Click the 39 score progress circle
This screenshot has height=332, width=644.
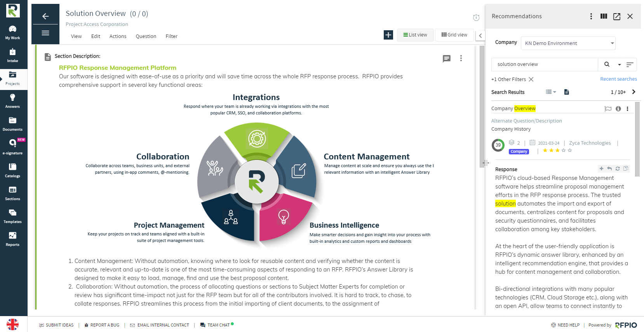point(498,145)
